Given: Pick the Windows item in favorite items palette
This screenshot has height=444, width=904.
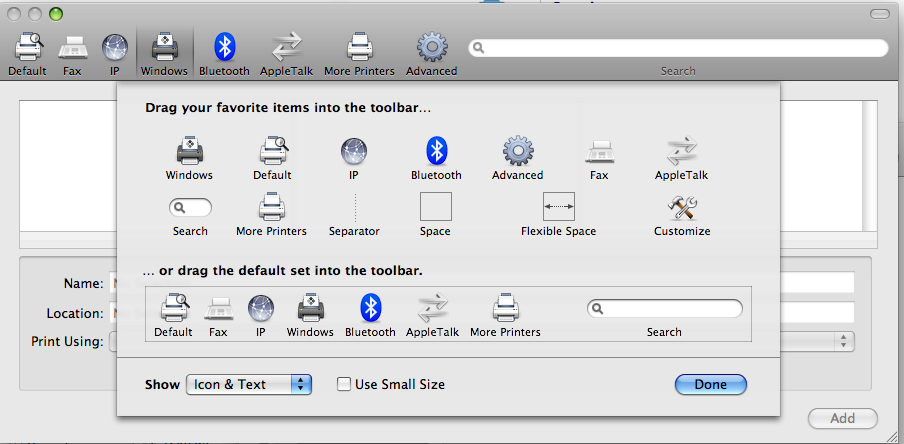Looking at the screenshot, I should [x=190, y=152].
